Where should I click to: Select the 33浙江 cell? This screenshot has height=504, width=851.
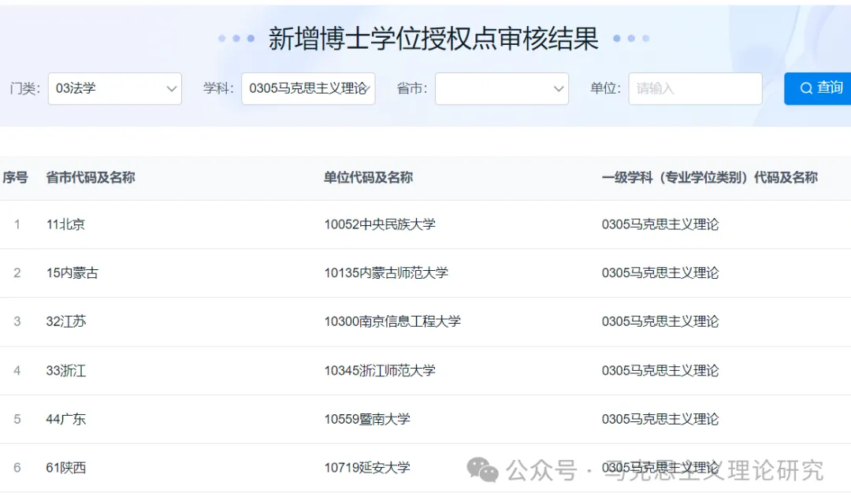click(x=66, y=371)
